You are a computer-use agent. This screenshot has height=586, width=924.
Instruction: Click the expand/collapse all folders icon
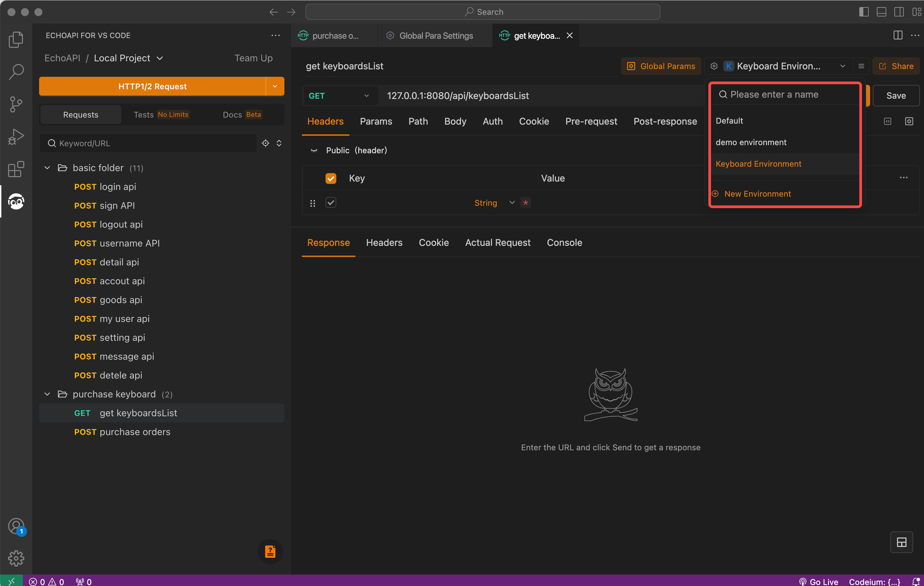pyautogui.click(x=279, y=143)
